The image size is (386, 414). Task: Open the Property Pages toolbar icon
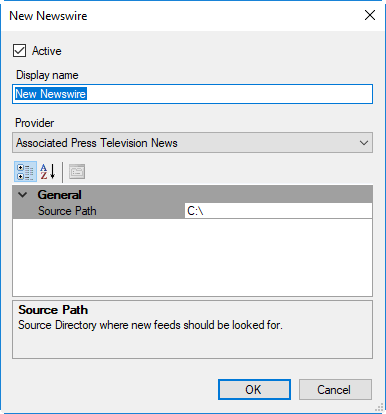pos(77,172)
